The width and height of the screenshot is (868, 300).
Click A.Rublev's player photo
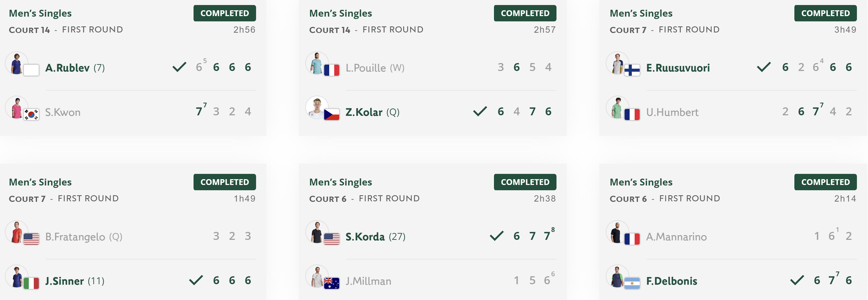(17, 63)
